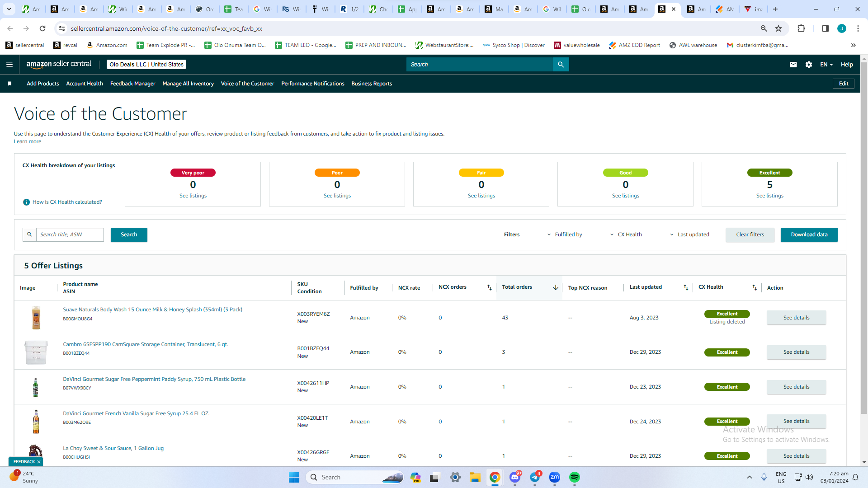Viewport: 868px width, 488px height.
Task: Open Account Health menu item
Action: [85, 84]
